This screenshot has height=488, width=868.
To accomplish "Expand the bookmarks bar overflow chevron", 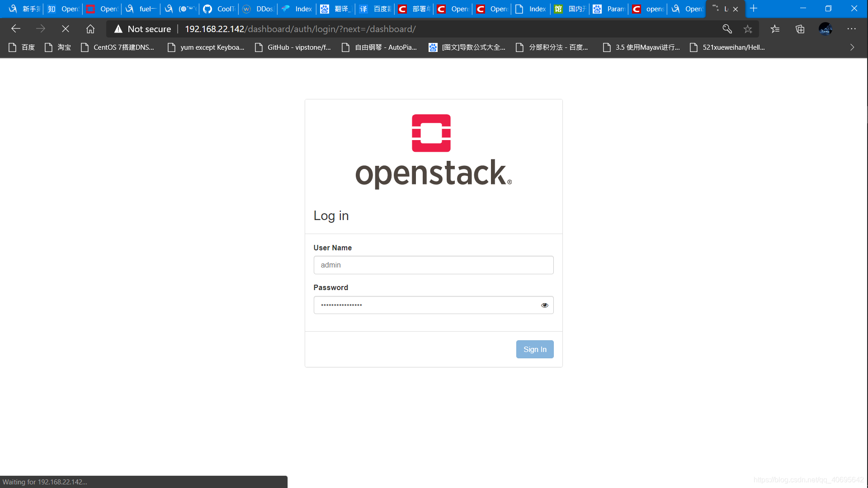I will (852, 47).
